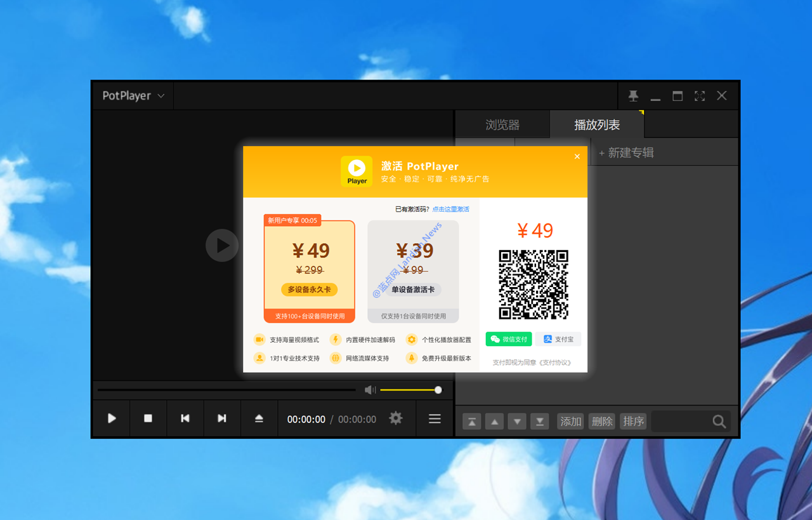Click the 添加 button in playlist
Viewport: 812px width, 520px height.
570,422
